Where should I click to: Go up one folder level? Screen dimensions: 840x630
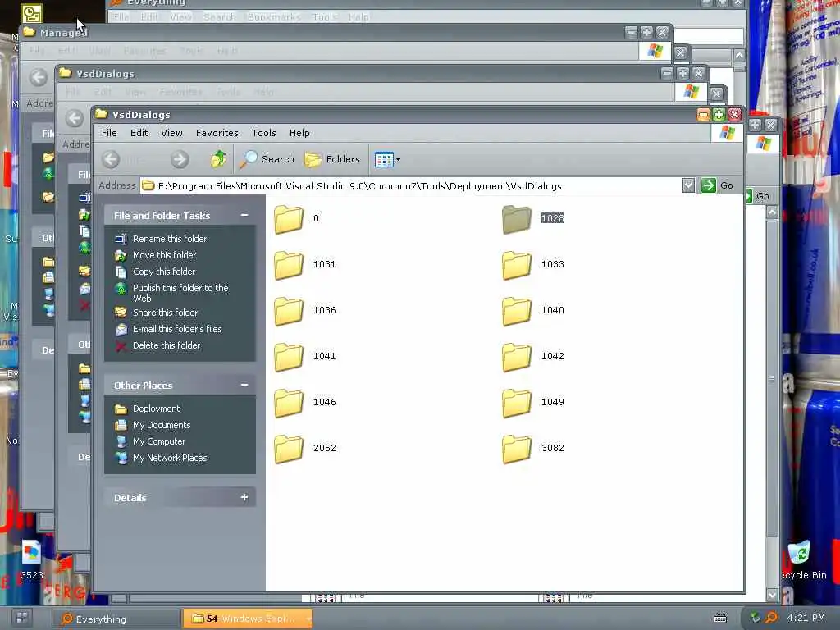pyautogui.click(x=218, y=159)
